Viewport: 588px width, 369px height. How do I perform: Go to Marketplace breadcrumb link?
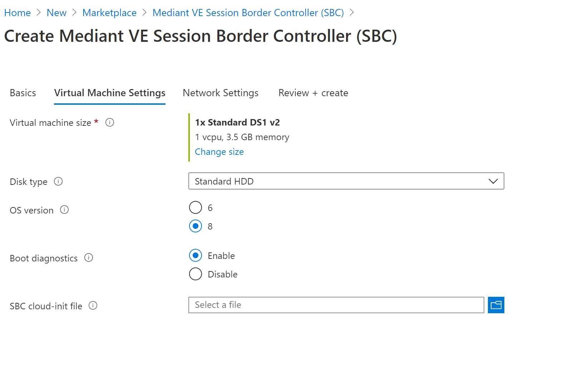109,13
